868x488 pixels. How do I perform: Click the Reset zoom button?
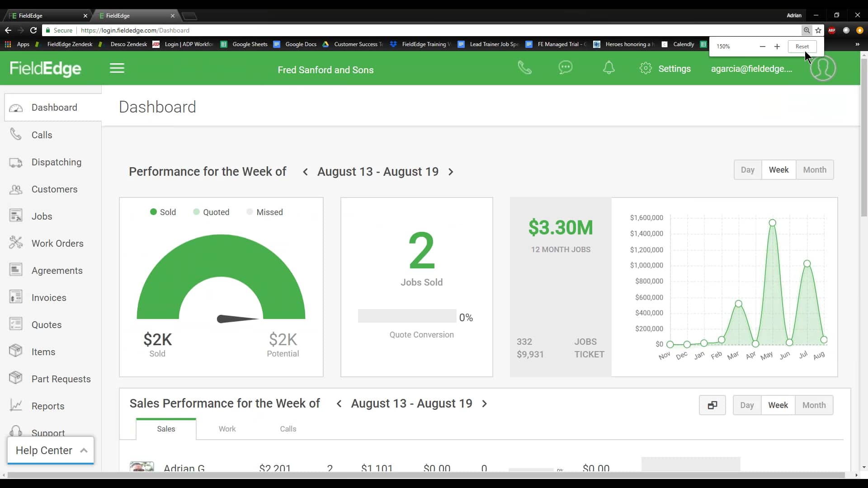802,46
